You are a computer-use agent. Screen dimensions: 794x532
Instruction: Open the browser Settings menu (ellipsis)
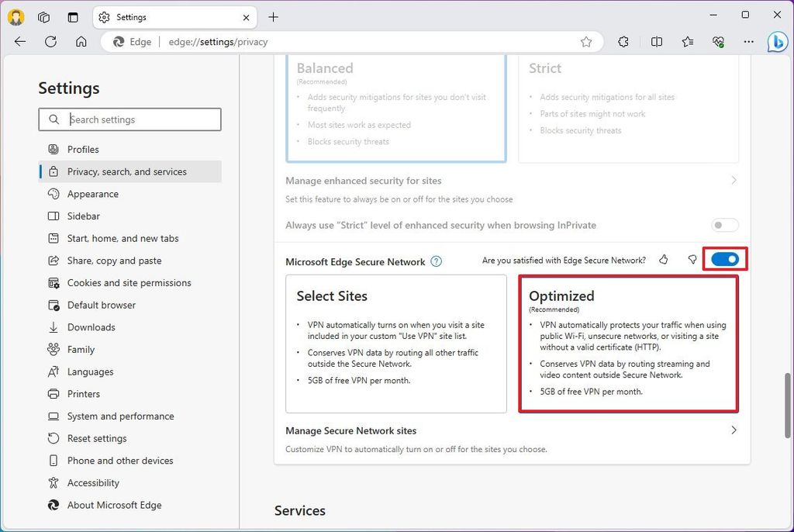(x=748, y=42)
